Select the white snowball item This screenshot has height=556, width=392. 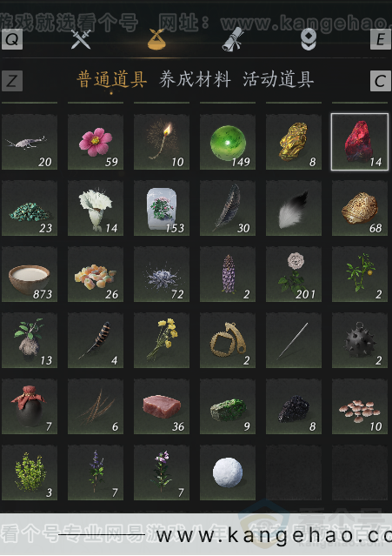(x=228, y=472)
